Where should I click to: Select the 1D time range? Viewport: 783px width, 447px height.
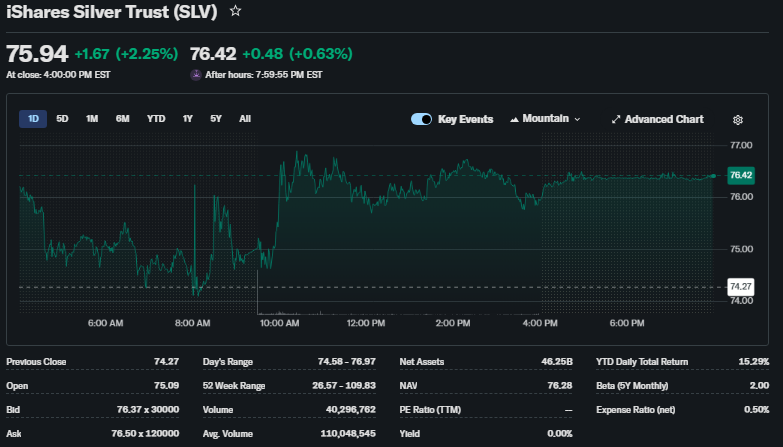click(x=33, y=119)
